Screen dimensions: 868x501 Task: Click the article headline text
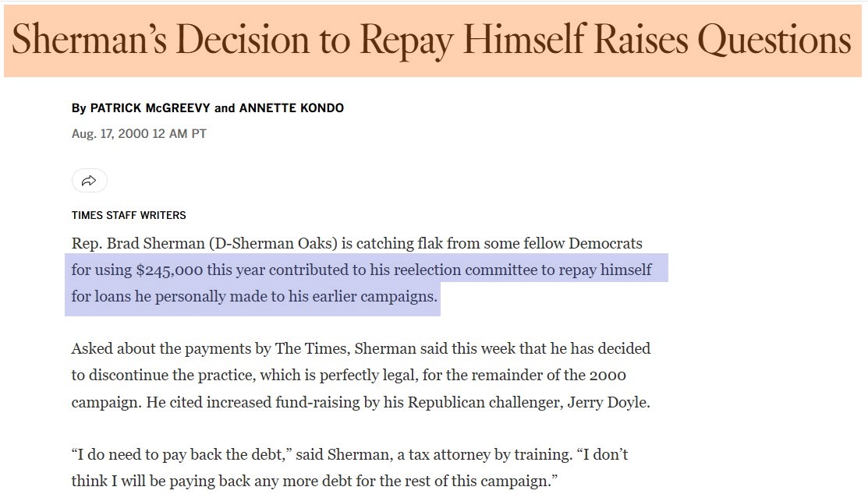pyautogui.click(x=431, y=41)
